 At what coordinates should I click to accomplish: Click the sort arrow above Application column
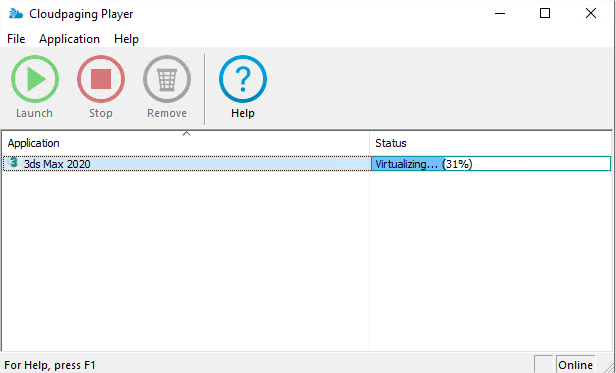(x=187, y=134)
